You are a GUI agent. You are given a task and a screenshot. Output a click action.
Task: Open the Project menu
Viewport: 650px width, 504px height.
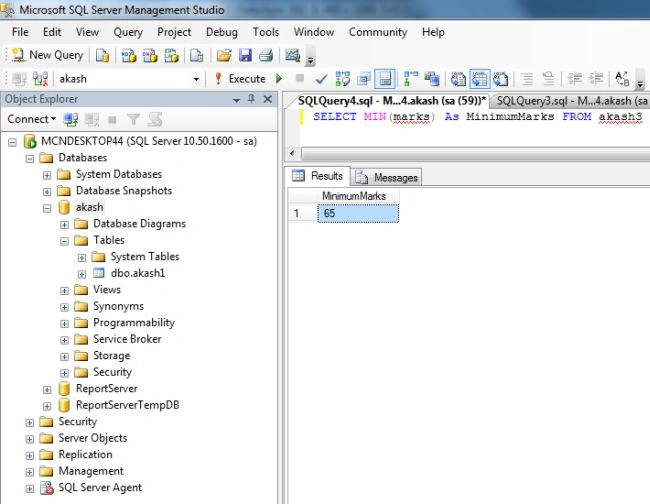[174, 32]
